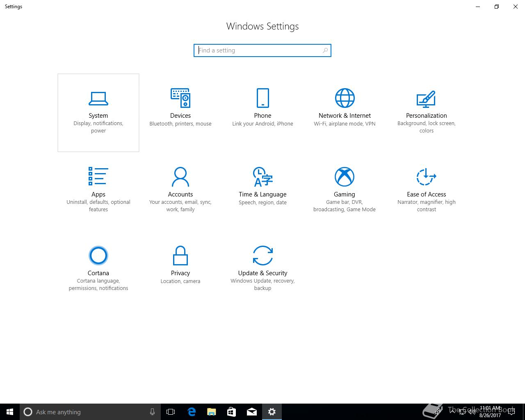
Task: Open the Gaming Xbox icon
Action: tap(345, 177)
